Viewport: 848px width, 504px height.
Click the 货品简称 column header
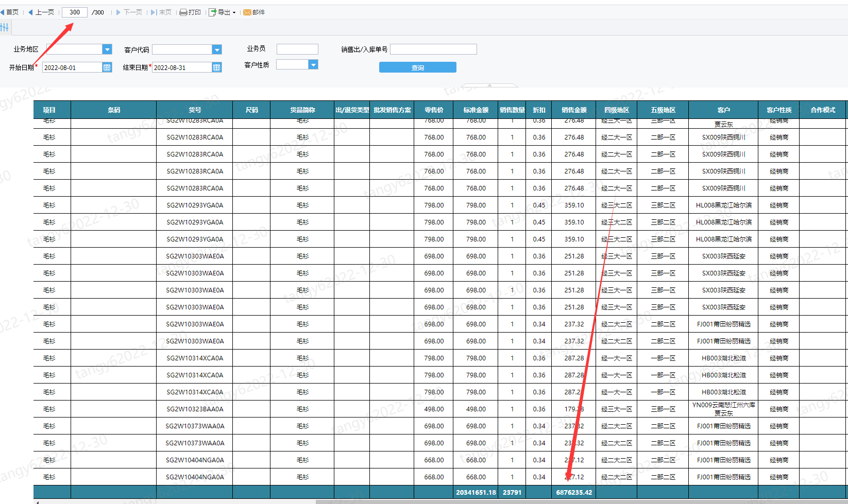[302, 110]
